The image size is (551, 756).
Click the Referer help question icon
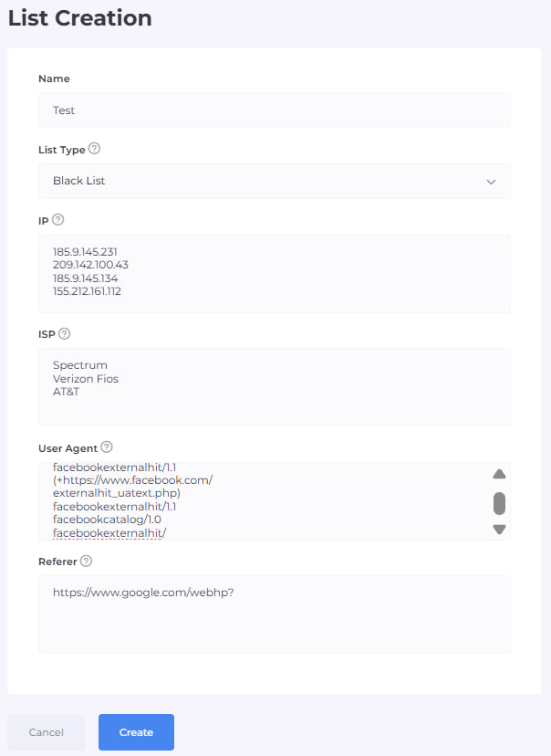86,561
